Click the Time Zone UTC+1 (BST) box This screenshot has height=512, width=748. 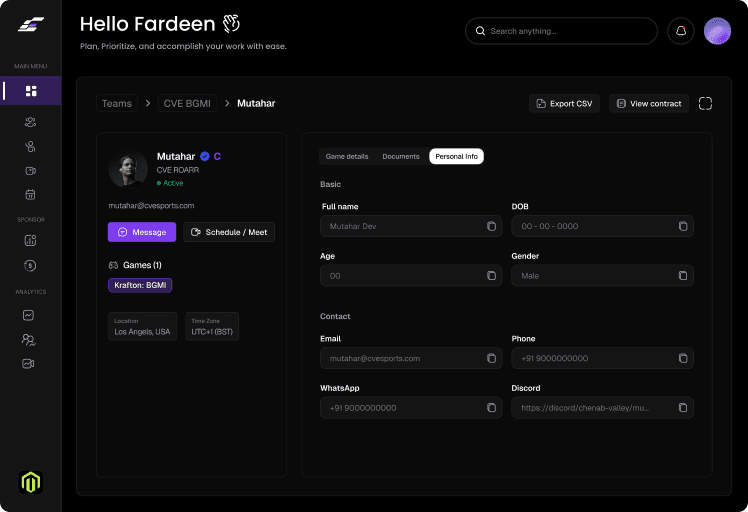pos(212,326)
